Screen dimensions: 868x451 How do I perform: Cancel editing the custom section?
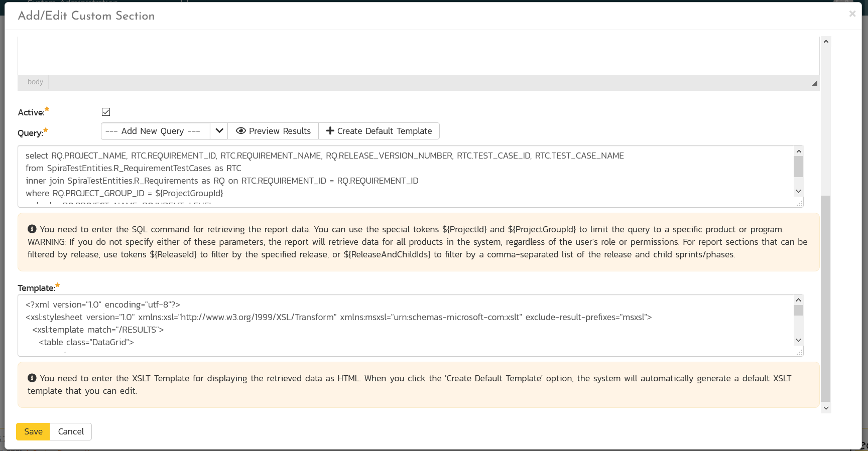71,431
